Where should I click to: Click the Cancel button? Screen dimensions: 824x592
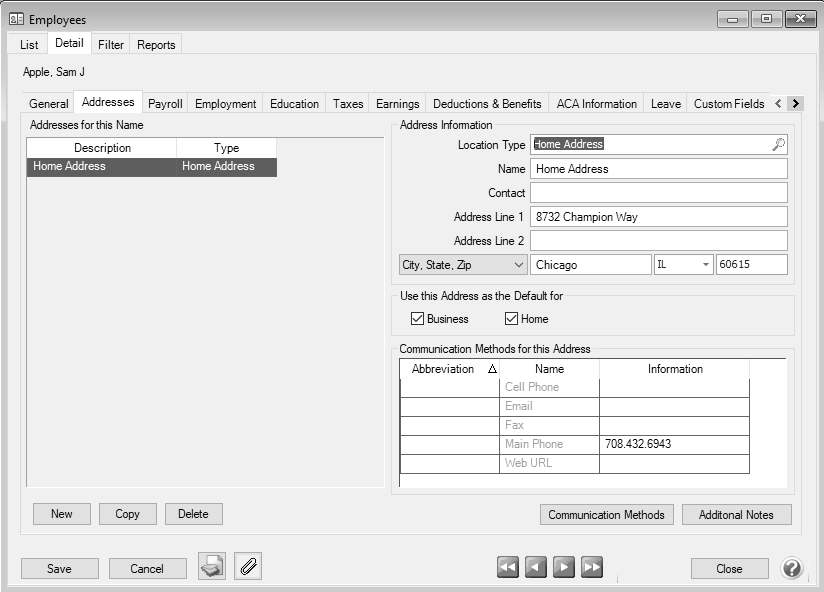click(x=147, y=568)
